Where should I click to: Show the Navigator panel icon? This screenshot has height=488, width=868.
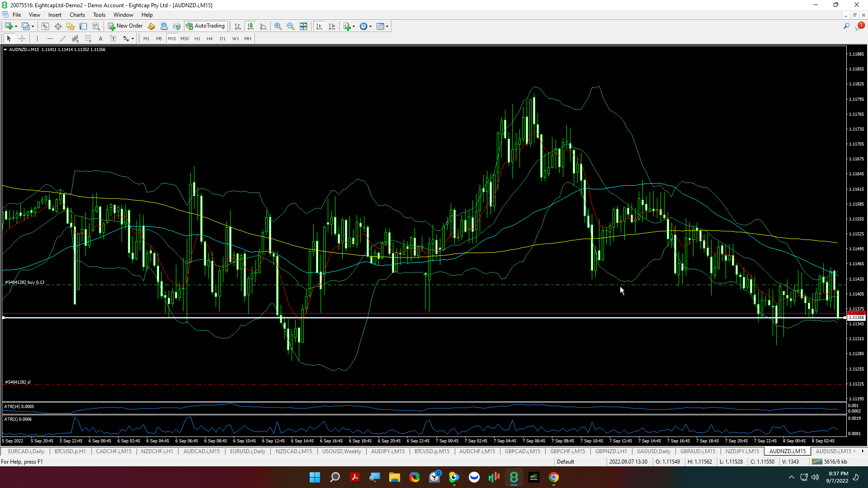coord(71,26)
